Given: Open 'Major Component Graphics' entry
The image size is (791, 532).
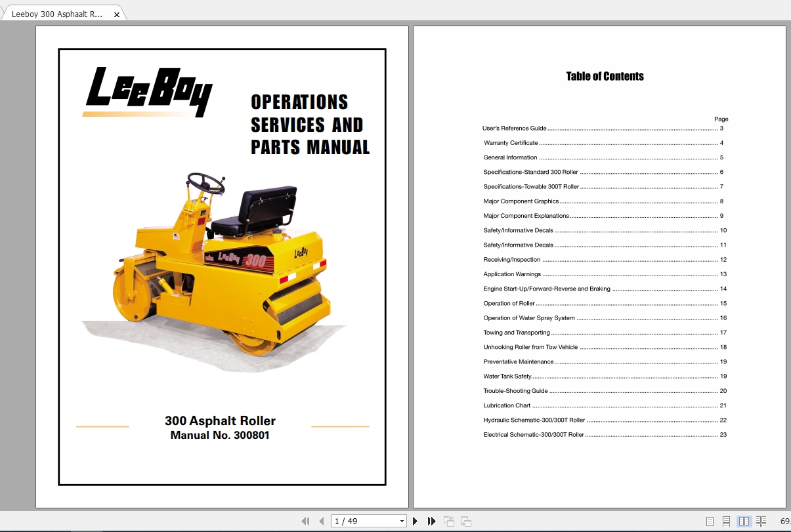Looking at the screenshot, I should pos(603,201).
